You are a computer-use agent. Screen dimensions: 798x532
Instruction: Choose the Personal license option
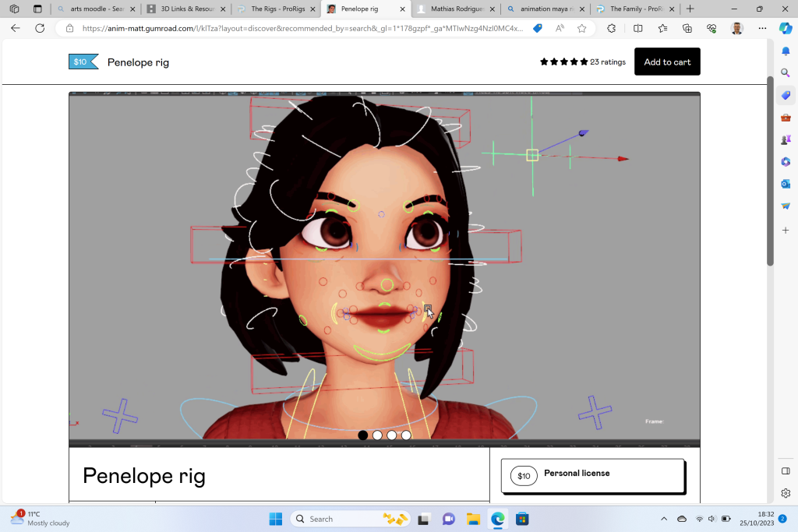click(593, 476)
